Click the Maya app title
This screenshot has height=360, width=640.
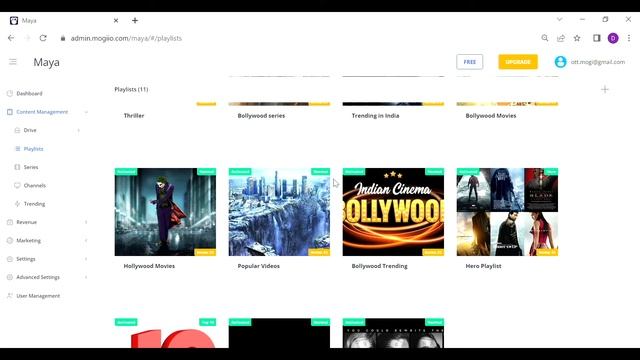pos(47,62)
